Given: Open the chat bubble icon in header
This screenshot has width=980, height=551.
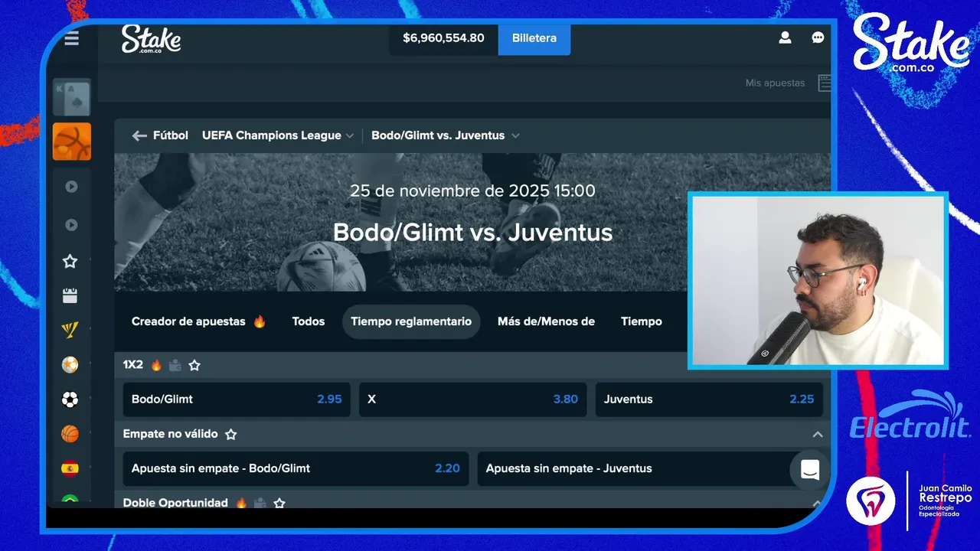Looking at the screenshot, I should [818, 37].
